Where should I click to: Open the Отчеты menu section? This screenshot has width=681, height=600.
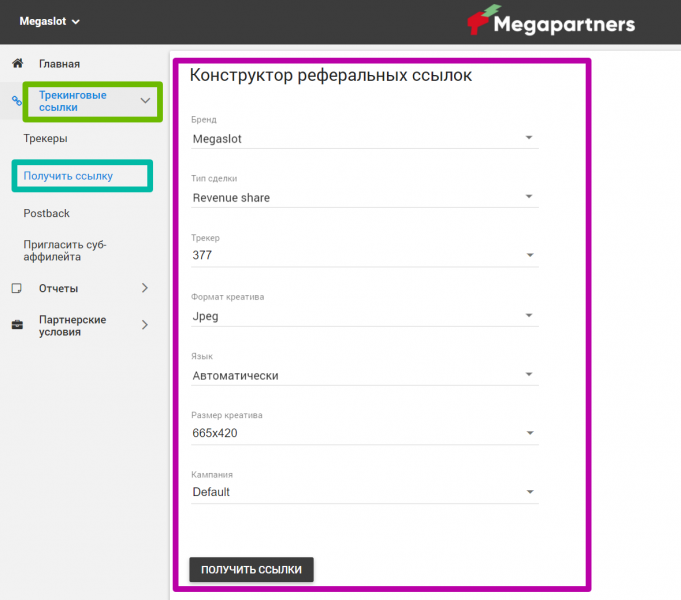[58, 288]
